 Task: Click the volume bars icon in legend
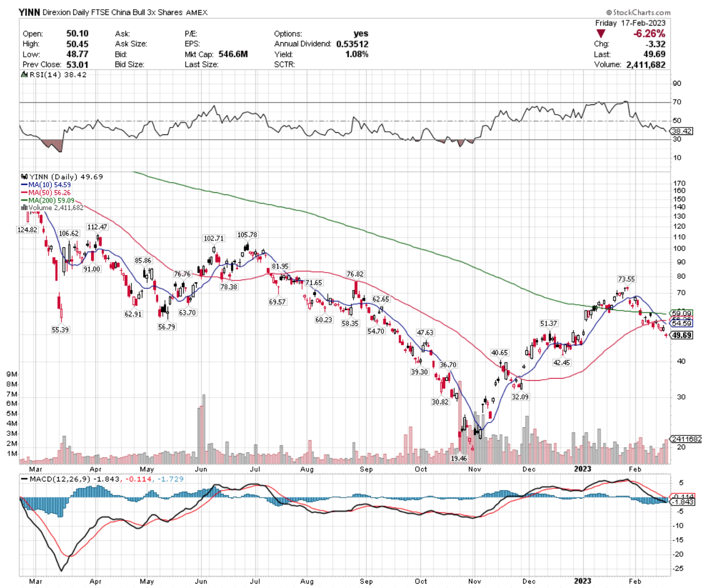pyautogui.click(x=24, y=208)
